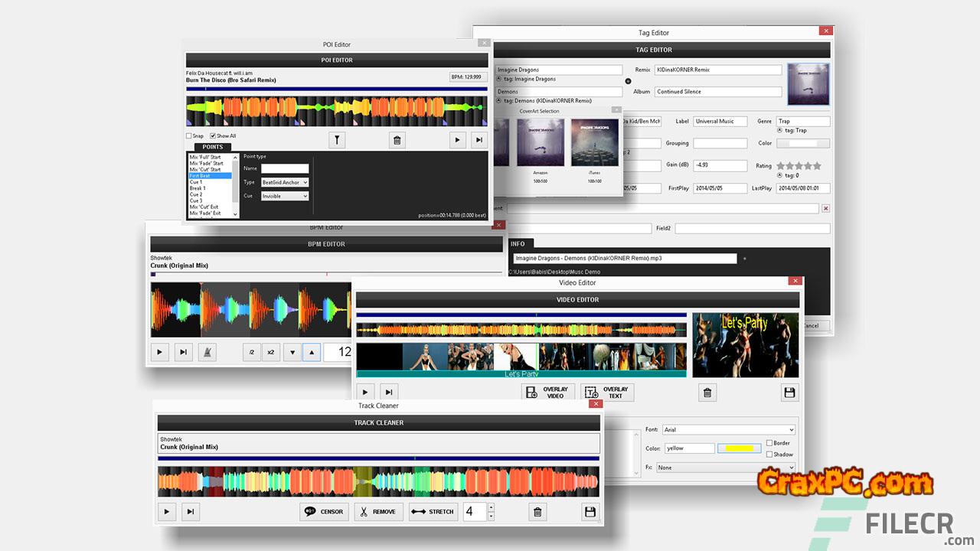Image resolution: width=980 pixels, height=551 pixels.
Task: Save changes with Track Cleaner floppy icon
Action: point(590,512)
